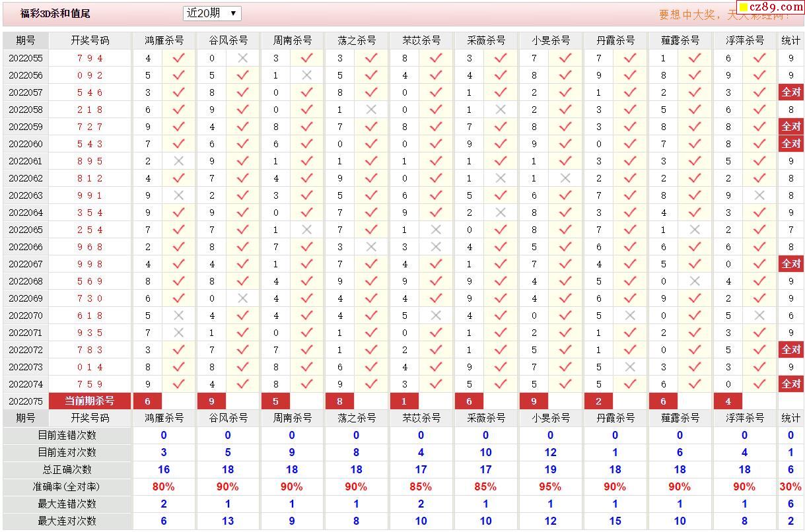Select the 最大连对次数 value 15 for 丹霞杀号
This screenshot has width=805, height=532.
point(615,521)
